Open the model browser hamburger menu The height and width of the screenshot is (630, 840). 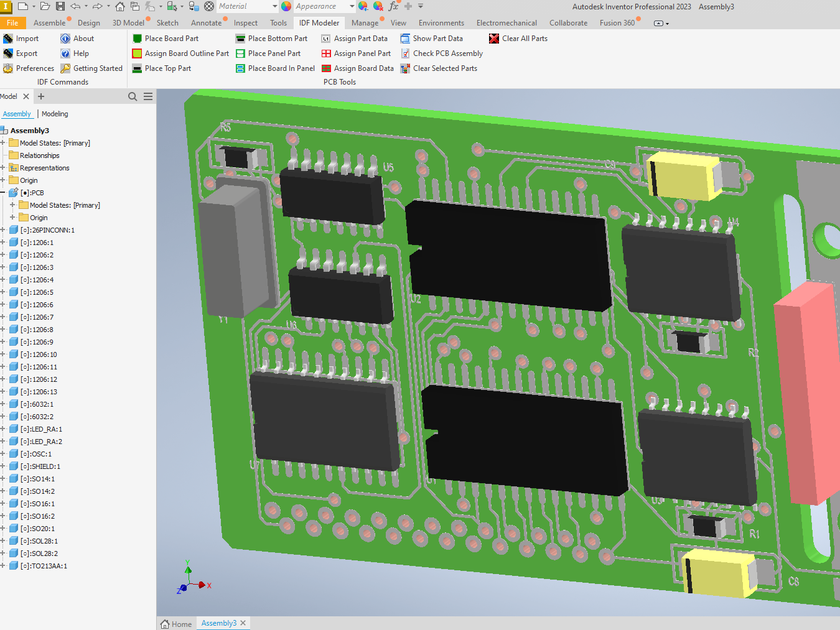point(148,96)
